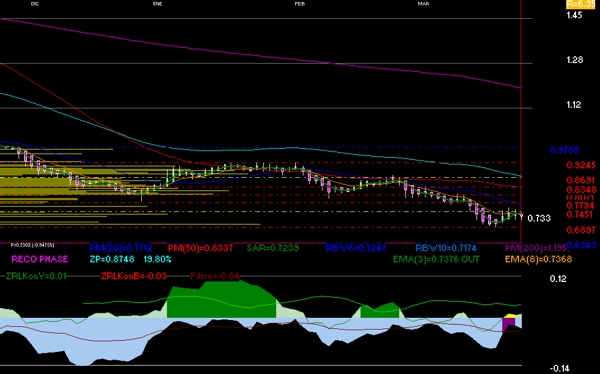The image size is (600, 374).
Task: Click the ENE month marker on timeline
Action: 157,4
